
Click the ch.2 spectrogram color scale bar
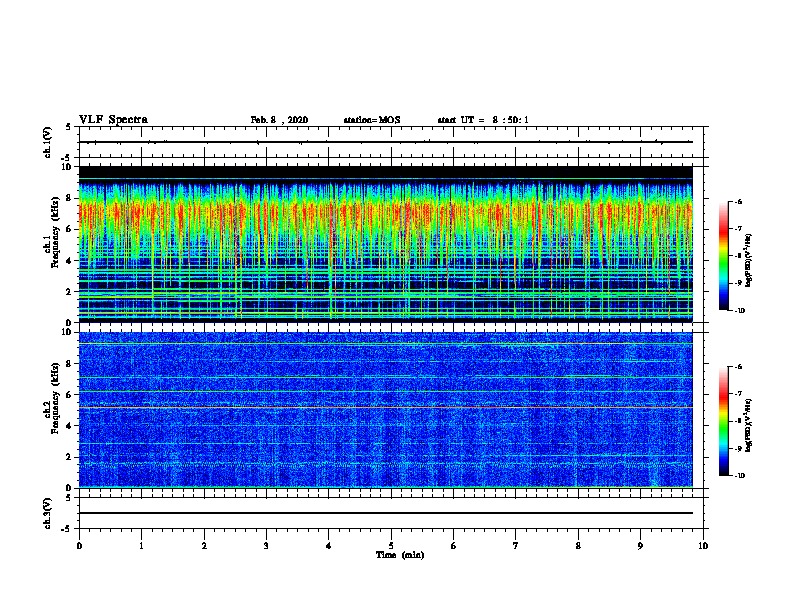tap(724, 421)
